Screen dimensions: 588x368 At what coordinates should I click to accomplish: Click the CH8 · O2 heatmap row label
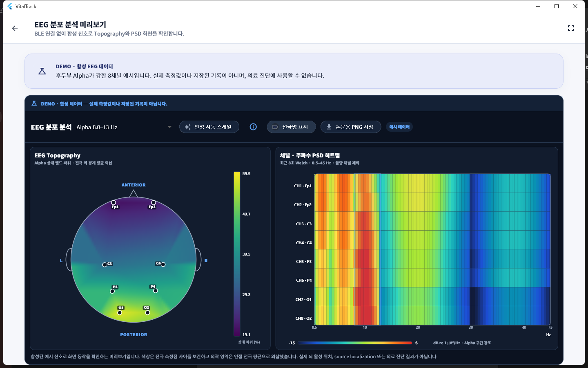pos(303,319)
